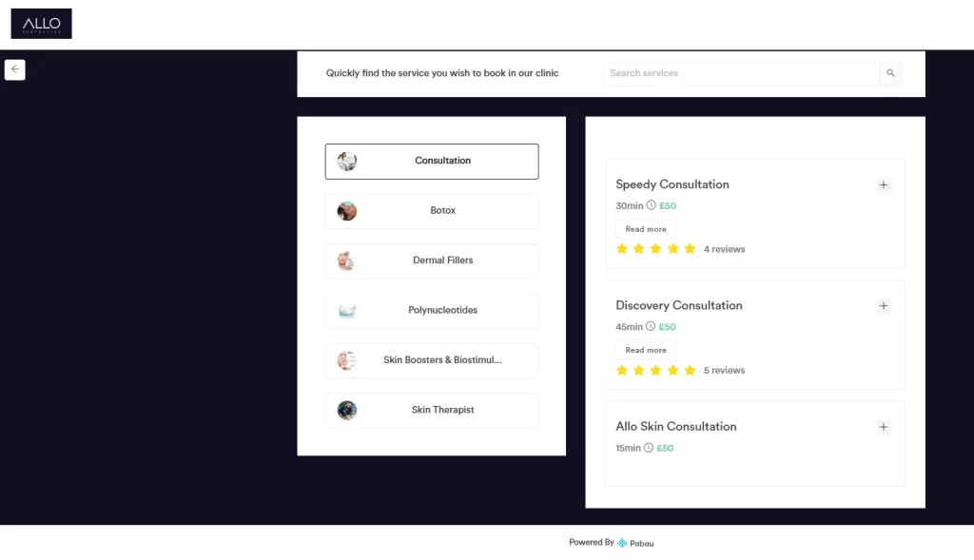
Task: Click the Pabau logo in footer
Action: click(635, 543)
